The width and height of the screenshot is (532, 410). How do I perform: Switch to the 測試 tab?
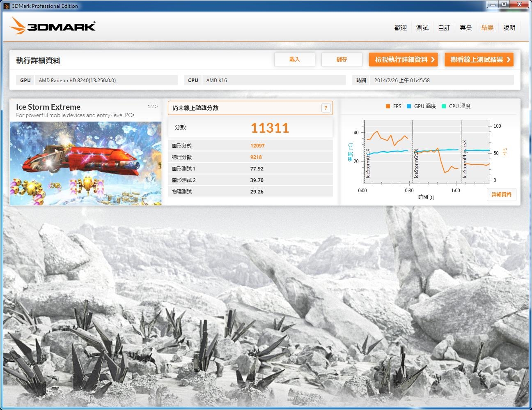point(422,28)
